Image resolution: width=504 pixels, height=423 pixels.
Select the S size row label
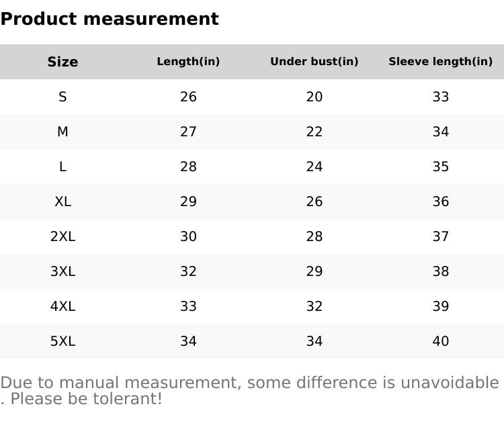tap(62, 97)
